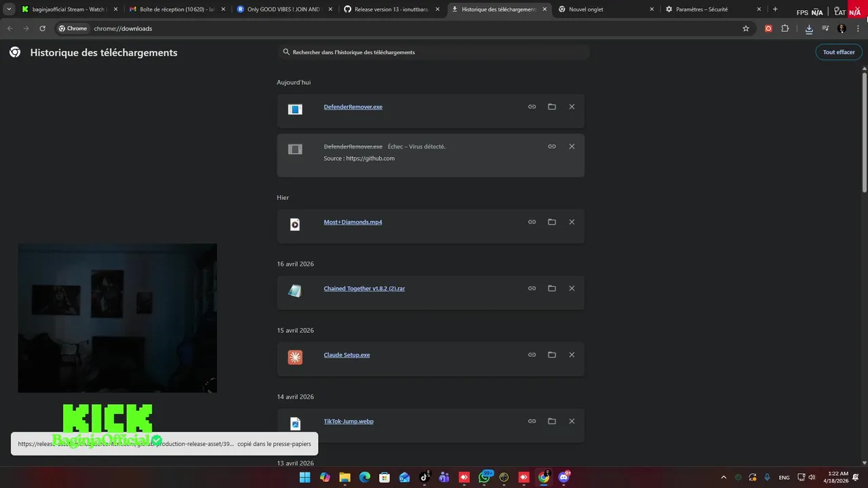Show Chained Together rar in folder
The width and height of the screenshot is (868, 488).
pos(552,289)
